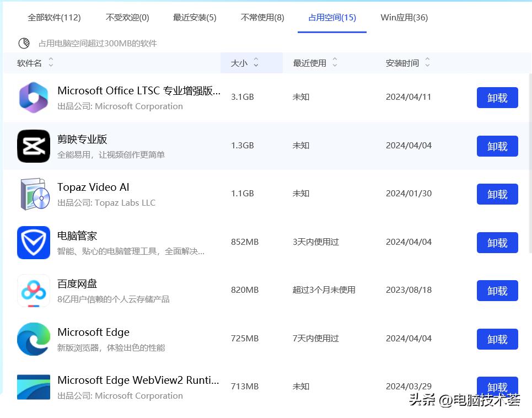532x418 pixels.
Task: Uninstall Microsoft Edge via 卸载 button
Action: tap(497, 339)
